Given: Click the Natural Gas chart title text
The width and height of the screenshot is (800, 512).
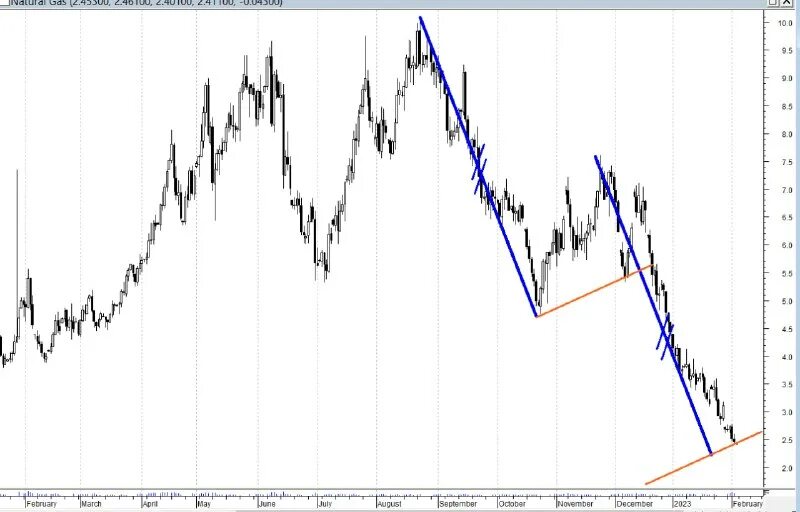Looking at the screenshot, I should (145, 3).
